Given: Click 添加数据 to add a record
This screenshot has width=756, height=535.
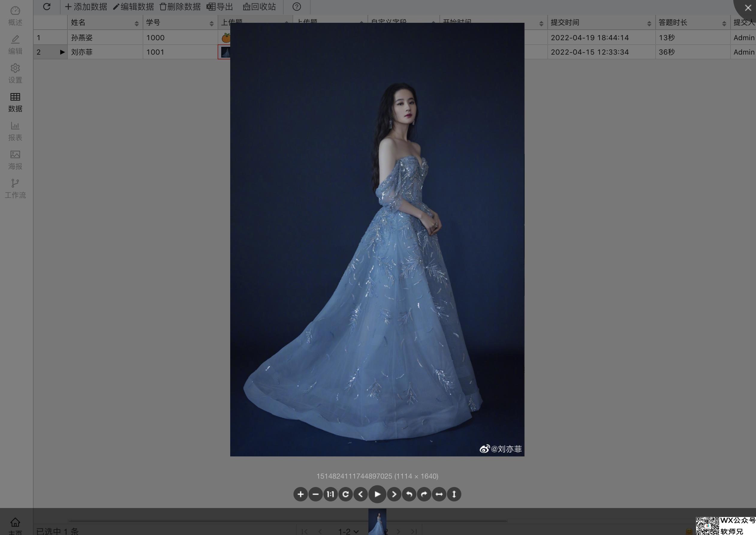Looking at the screenshot, I should pos(86,7).
